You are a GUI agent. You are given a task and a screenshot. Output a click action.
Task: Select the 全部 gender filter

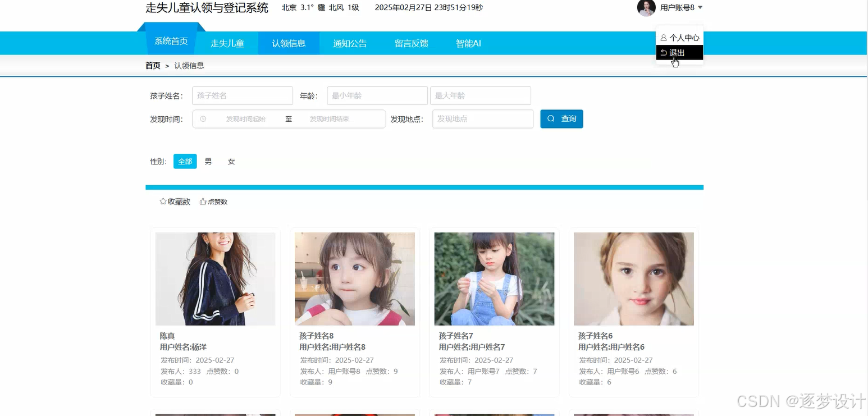point(185,161)
